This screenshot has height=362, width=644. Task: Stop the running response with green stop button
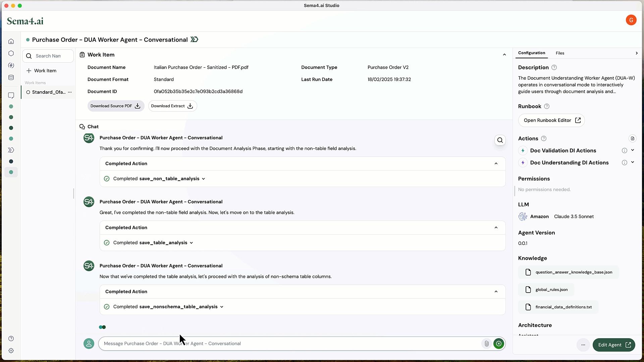499,344
